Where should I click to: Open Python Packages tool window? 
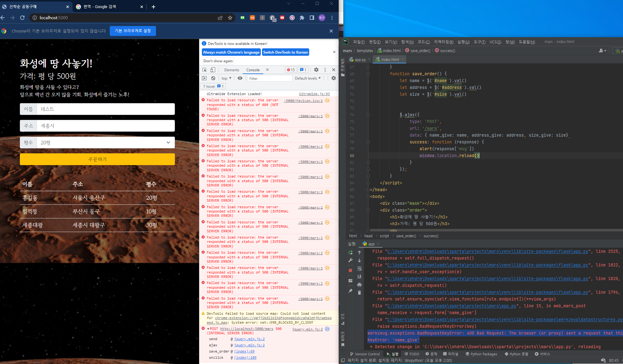point(481,354)
